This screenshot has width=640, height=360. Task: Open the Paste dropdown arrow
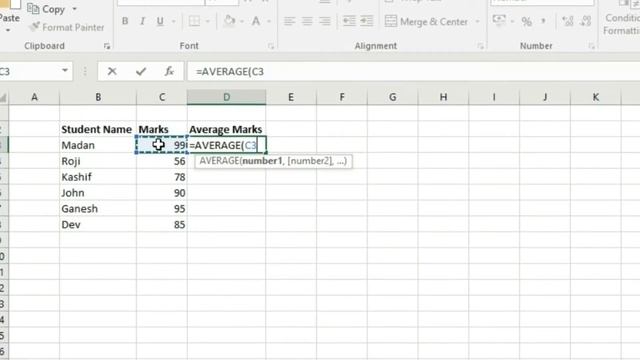point(8,31)
